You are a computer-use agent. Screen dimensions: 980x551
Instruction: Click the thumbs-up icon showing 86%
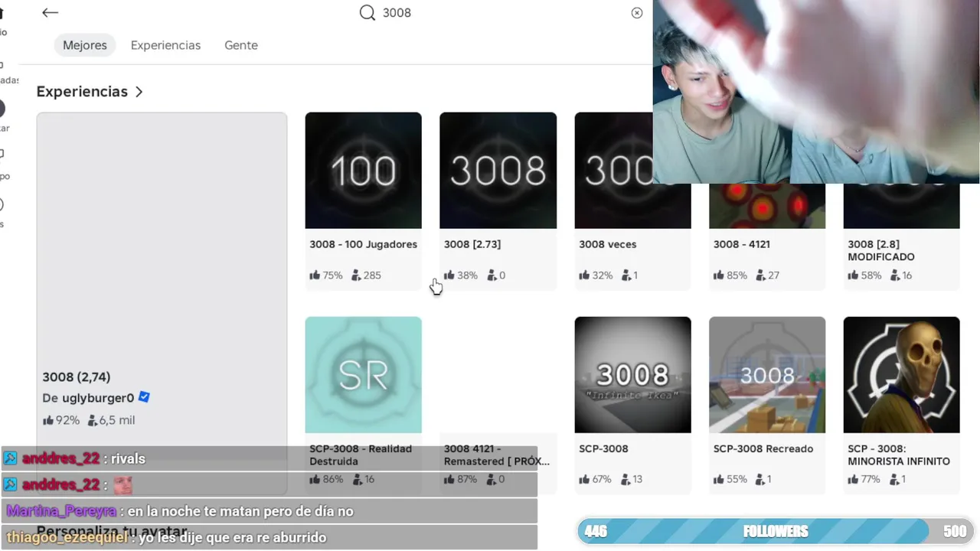(315, 480)
